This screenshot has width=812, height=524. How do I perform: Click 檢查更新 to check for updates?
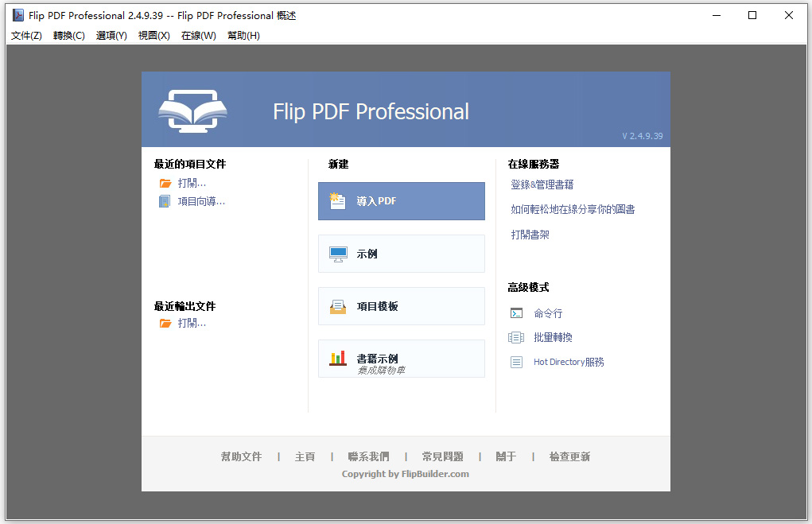pyautogui.click(x=569, y=456)
